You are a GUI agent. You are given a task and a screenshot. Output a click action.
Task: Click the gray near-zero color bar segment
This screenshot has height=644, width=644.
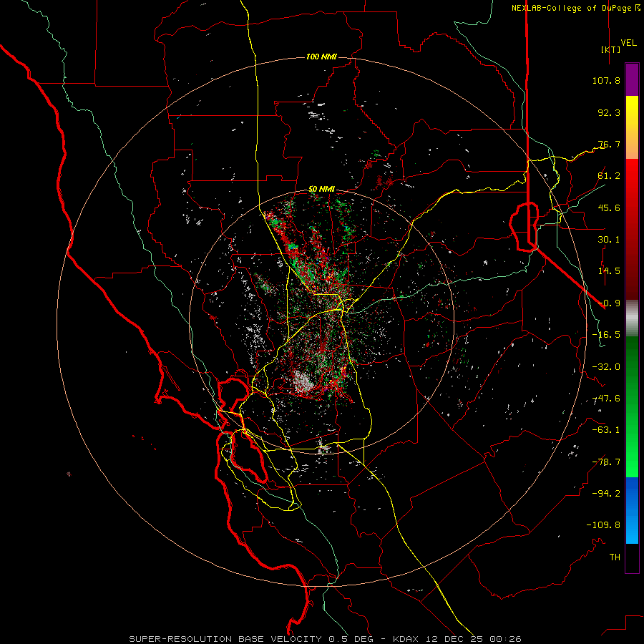[632, 318]
